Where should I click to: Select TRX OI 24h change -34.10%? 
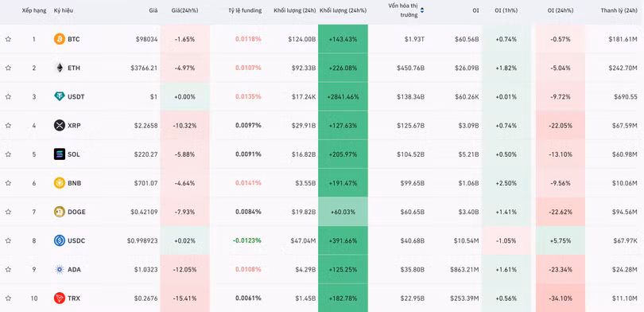pyautogui.click(x=561, y=298)
